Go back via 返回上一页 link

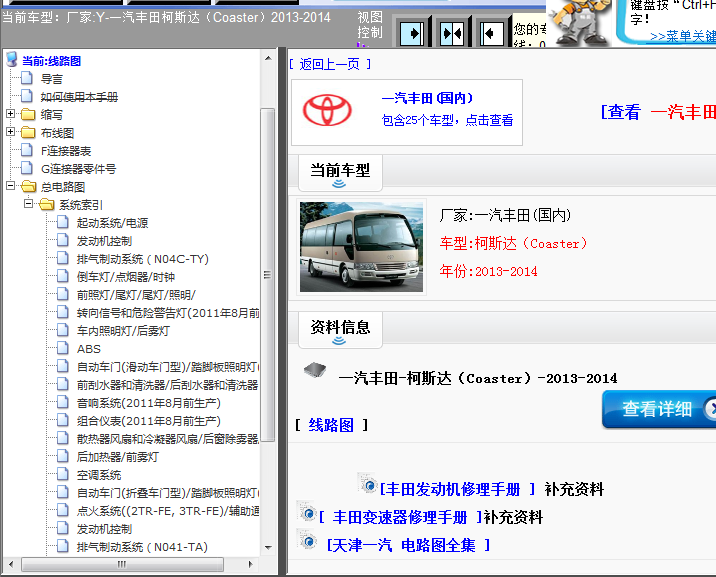[x=330, y=64]
